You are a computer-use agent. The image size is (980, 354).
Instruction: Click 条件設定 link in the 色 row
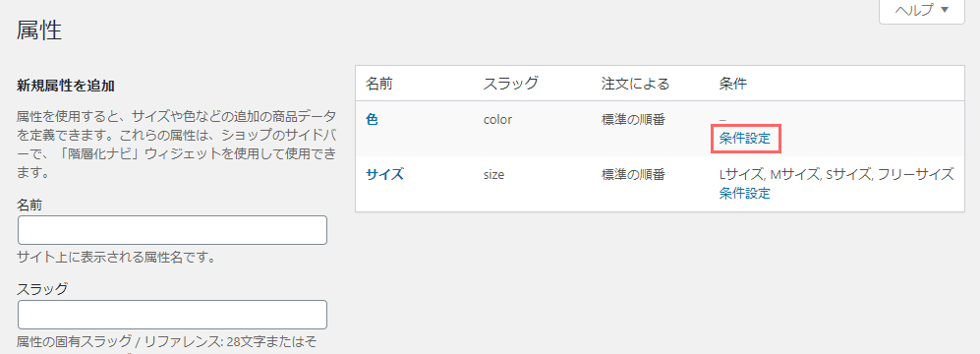(x=744, y=139)
